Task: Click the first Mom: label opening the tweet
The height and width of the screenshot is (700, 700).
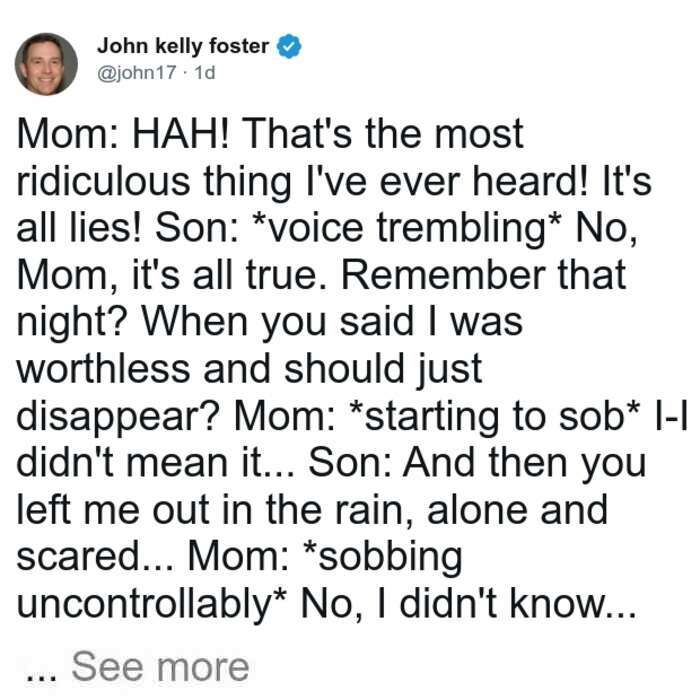Action: pyautogui.click(x=67, y=133)
